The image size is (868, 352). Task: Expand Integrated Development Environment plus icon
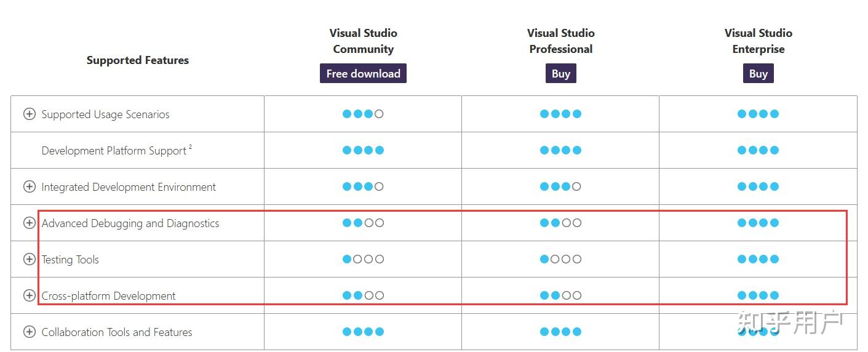[29, 186]
